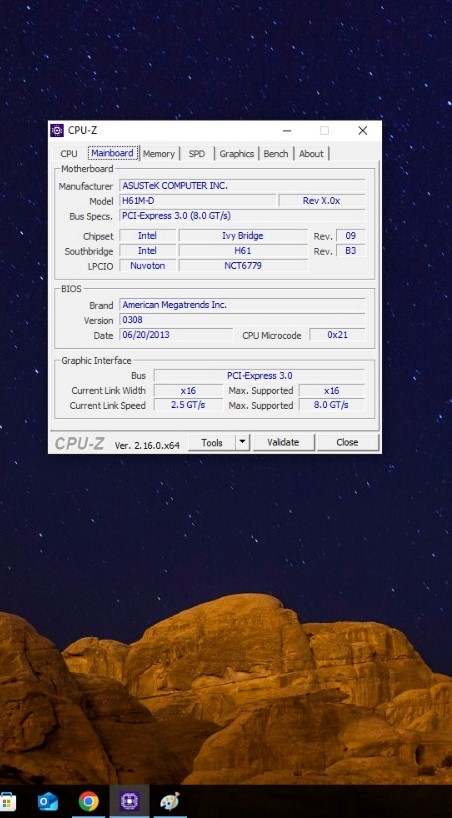The height and width of the screenshot is (818, 452).
Task: Open Google Chrome from the taskbar
Action: tap(89, 801)
